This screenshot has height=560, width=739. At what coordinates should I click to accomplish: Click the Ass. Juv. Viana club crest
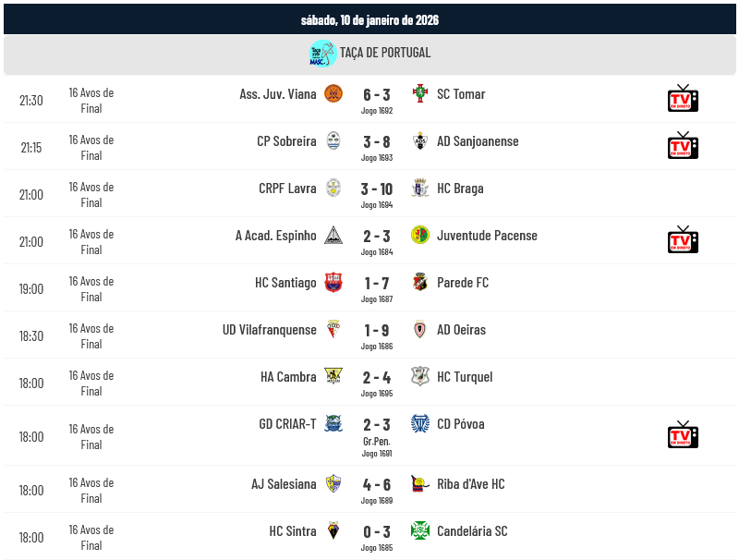[333, 93]
